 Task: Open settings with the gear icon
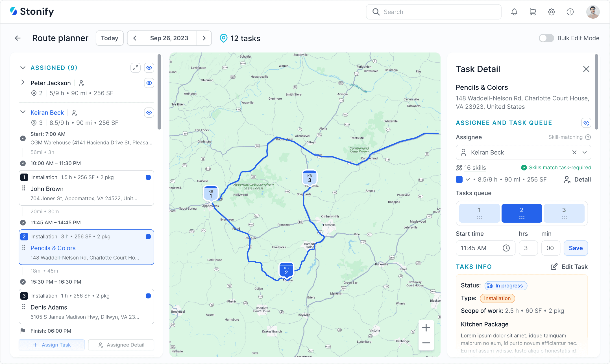[x=552, y=12]
